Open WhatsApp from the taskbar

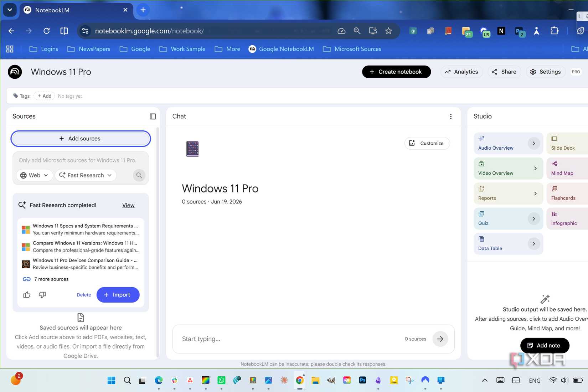(x=221, y=380)
